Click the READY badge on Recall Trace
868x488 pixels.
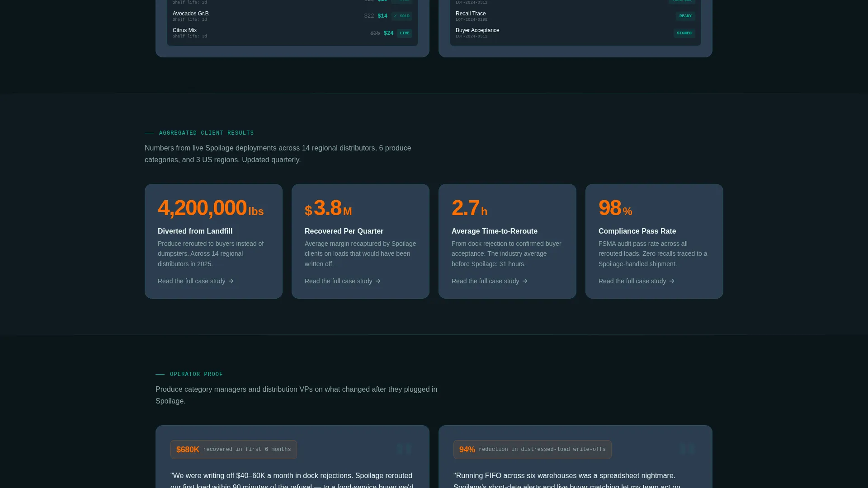coord(685,16)
